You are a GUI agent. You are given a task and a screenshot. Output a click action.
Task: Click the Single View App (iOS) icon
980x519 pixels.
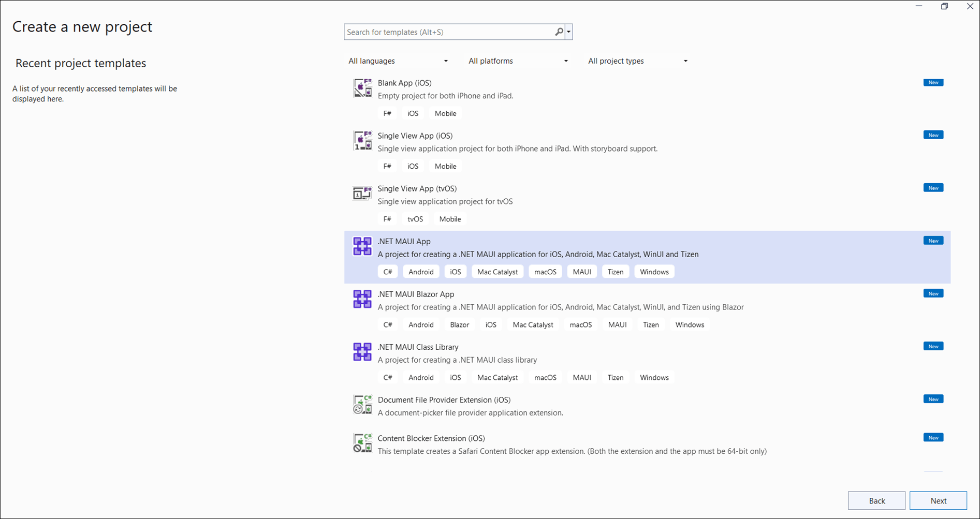tap(362, 141)
